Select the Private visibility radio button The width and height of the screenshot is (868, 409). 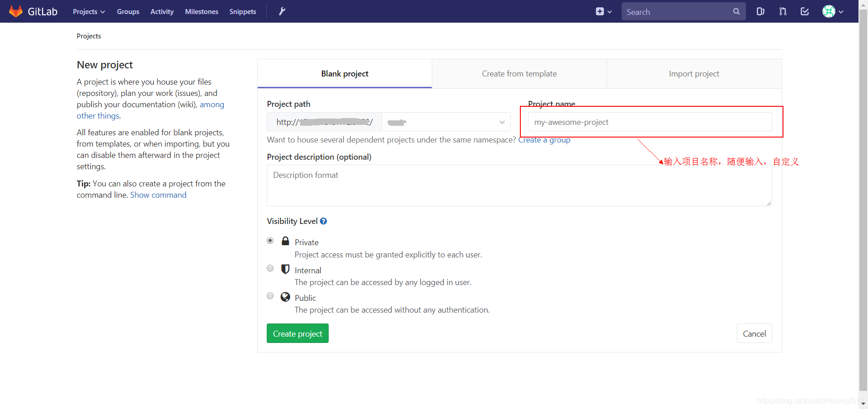(x=270, y=241)
